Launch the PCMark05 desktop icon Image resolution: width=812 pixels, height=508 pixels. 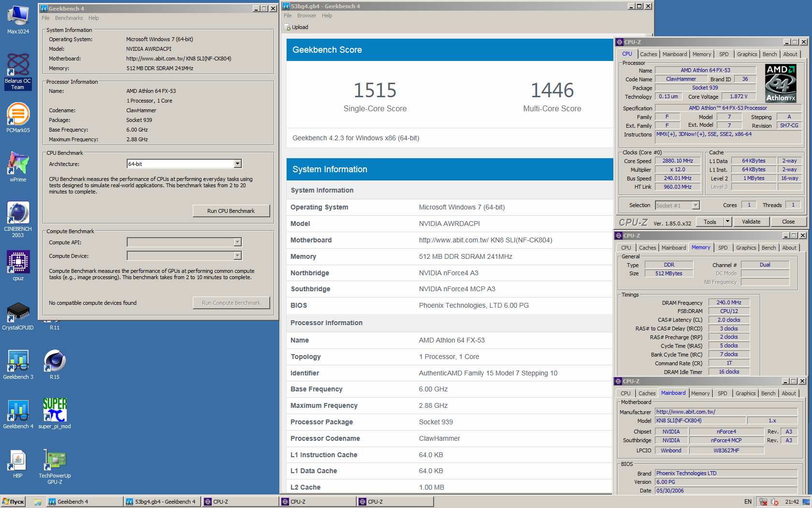[18, 118]
